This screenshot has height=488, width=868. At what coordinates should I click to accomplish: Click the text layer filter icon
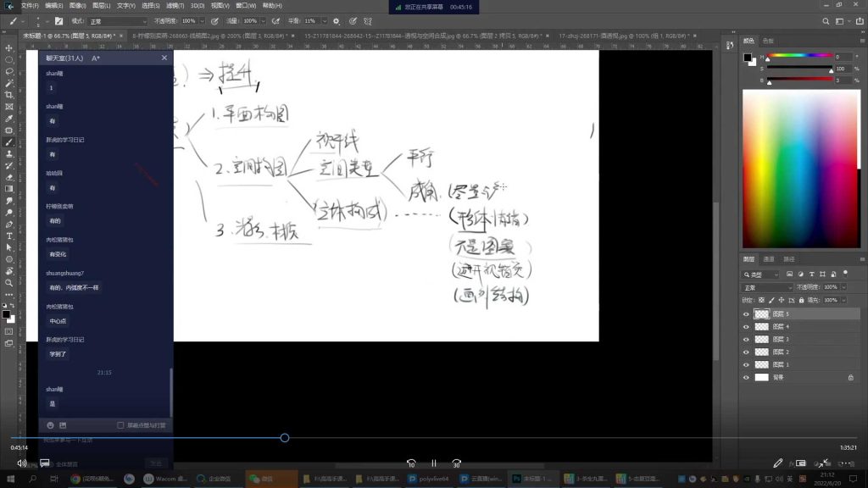812,274
